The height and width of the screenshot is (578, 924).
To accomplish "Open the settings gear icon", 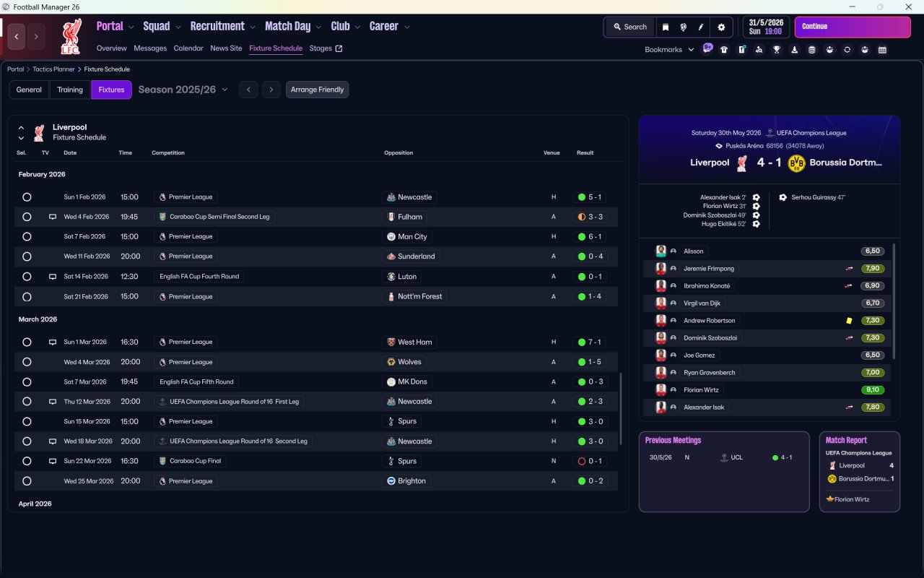I will [x=720, y=27].
